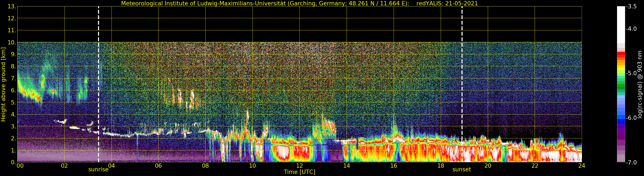Click height-axis tick label '10.'
The image size is (644, 176).
point(12,43)
